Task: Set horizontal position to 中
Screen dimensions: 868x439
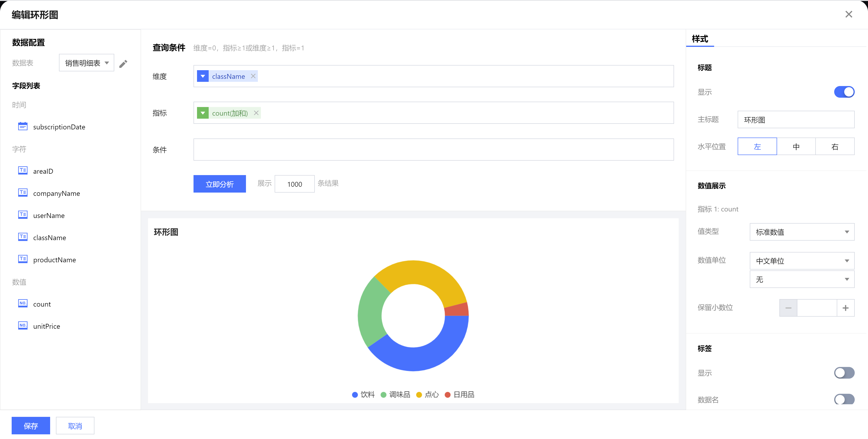Action: (796, 147)
